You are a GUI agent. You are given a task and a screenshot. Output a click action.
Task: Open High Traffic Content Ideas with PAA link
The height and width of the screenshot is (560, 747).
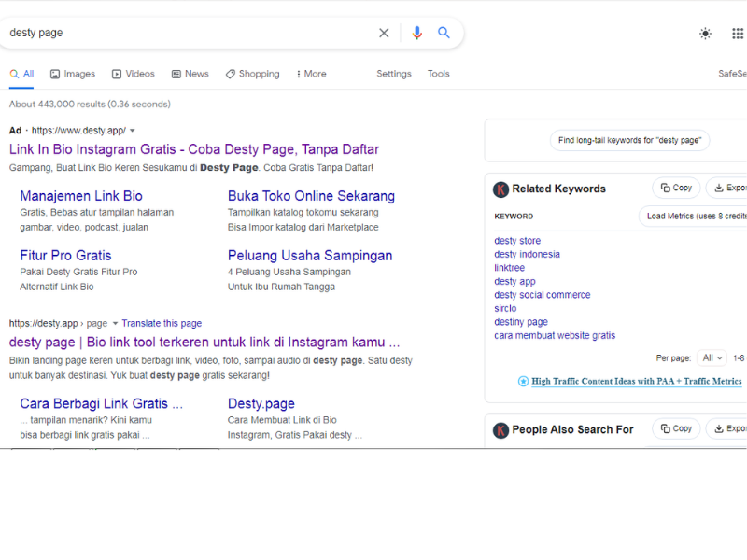click(x=637, y=382)
